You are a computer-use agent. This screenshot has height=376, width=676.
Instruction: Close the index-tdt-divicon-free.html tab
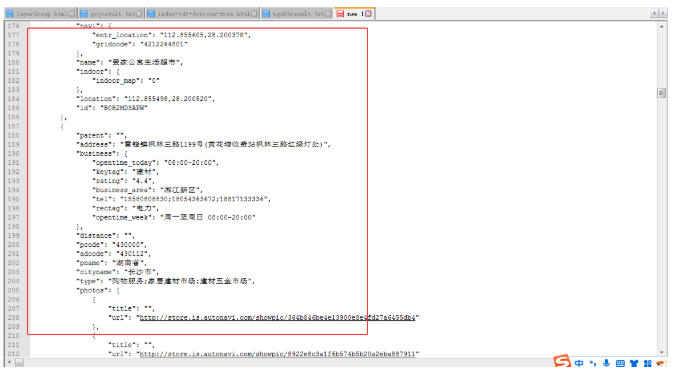[254, 14]
